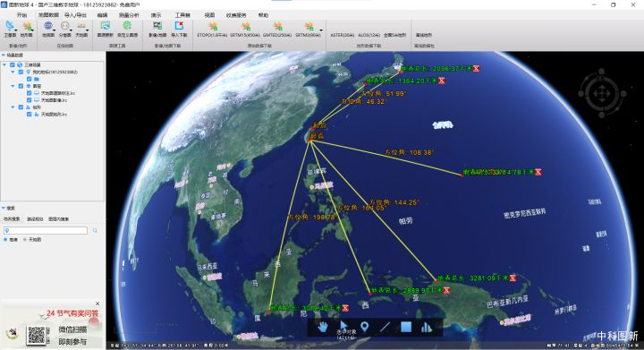This screenshot has width=644, height=350.
Task: Collapse the 三维场景 tree node arrow
Action: point(4,65)
